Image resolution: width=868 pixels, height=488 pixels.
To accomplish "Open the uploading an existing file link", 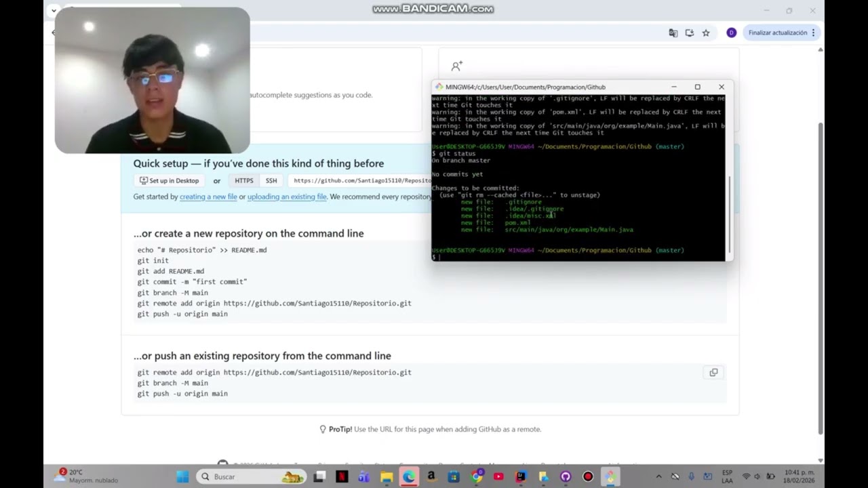I will pyautogui.click(x=287, y=197).
